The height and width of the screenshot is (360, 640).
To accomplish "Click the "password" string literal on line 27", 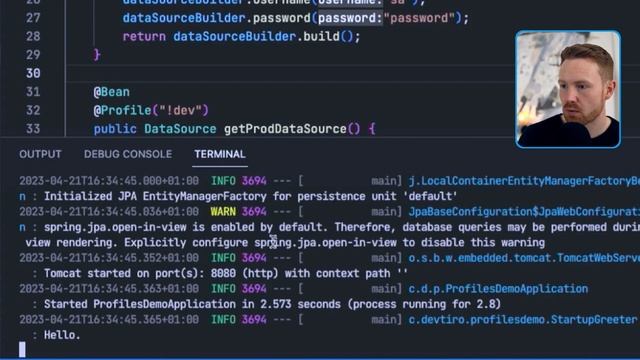I will point(419,18).
